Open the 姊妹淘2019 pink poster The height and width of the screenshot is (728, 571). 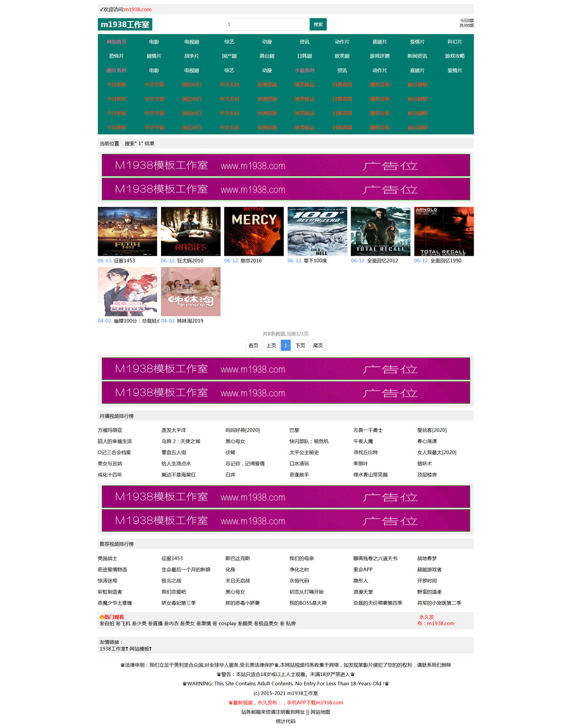[x=191, y=291]
